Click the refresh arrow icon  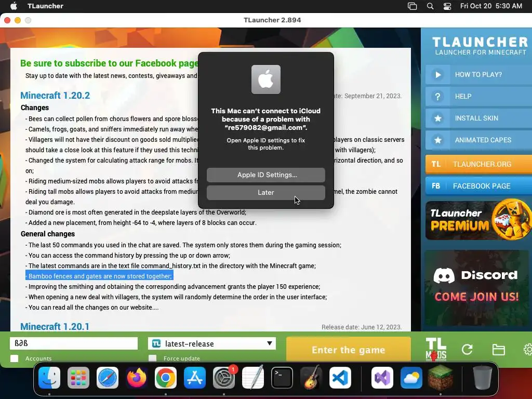click(467, 350)
